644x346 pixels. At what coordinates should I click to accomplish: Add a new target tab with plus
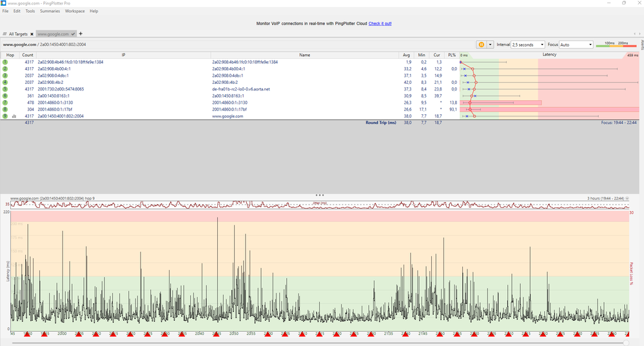coord(81,34)
